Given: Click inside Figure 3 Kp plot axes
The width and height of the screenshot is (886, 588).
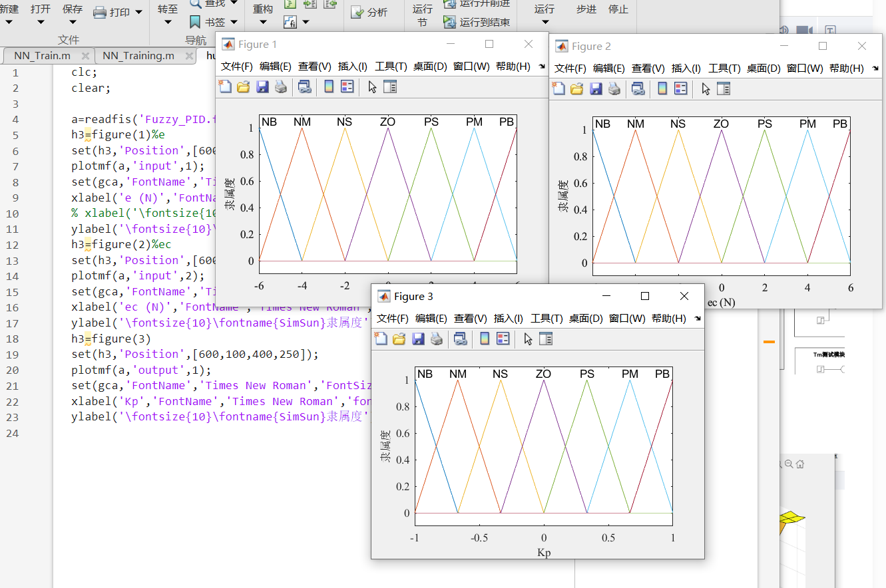Looking at the screenshot, I should pyautogui.click(x=544, y=446).
